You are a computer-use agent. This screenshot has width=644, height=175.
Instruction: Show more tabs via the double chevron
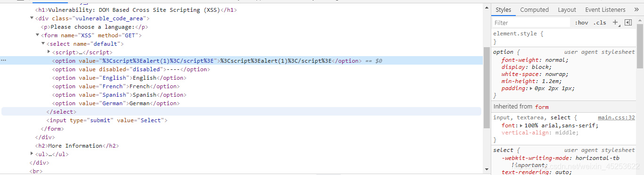tap(636, 9)
